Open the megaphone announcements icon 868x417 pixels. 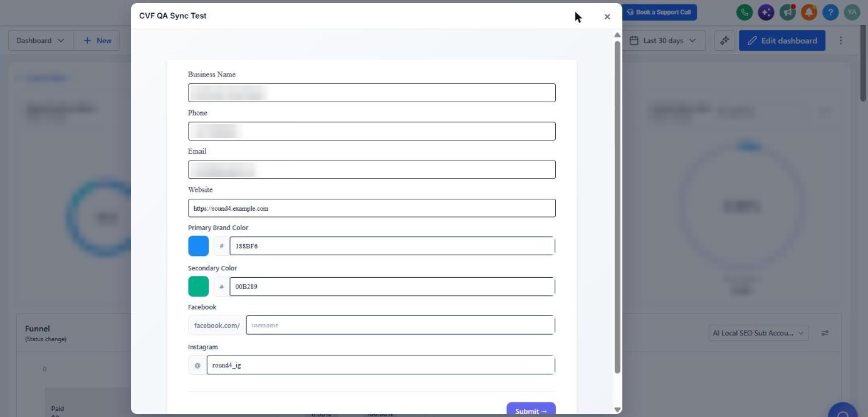(x=788, y=12)
